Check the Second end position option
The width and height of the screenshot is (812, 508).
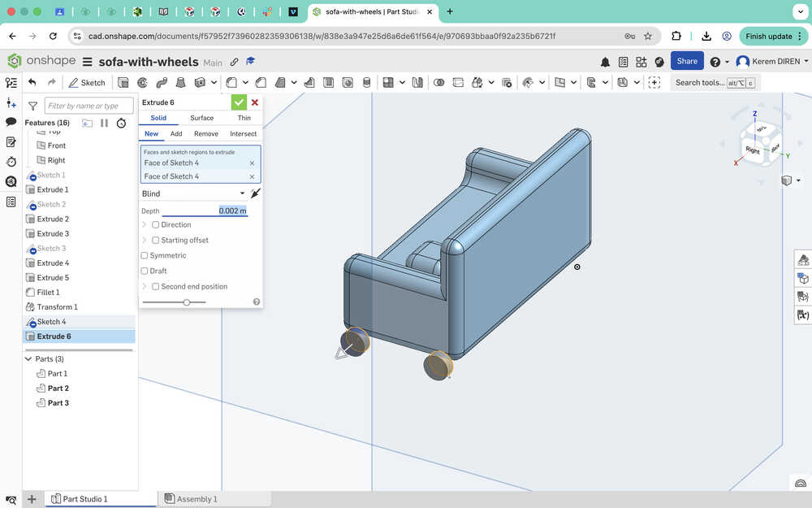(x=156, y=286)
